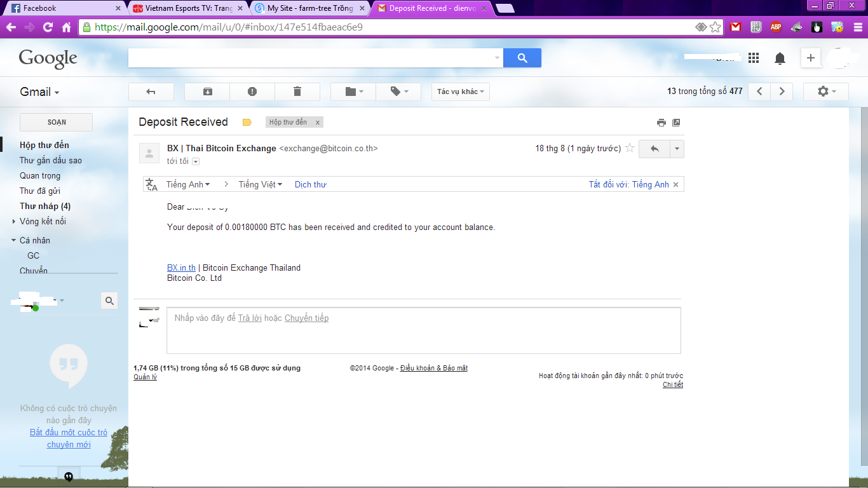Screen dimensions: 868x488
Task: Click the pointing hand extension icon
Action: (x=817, y=27)
